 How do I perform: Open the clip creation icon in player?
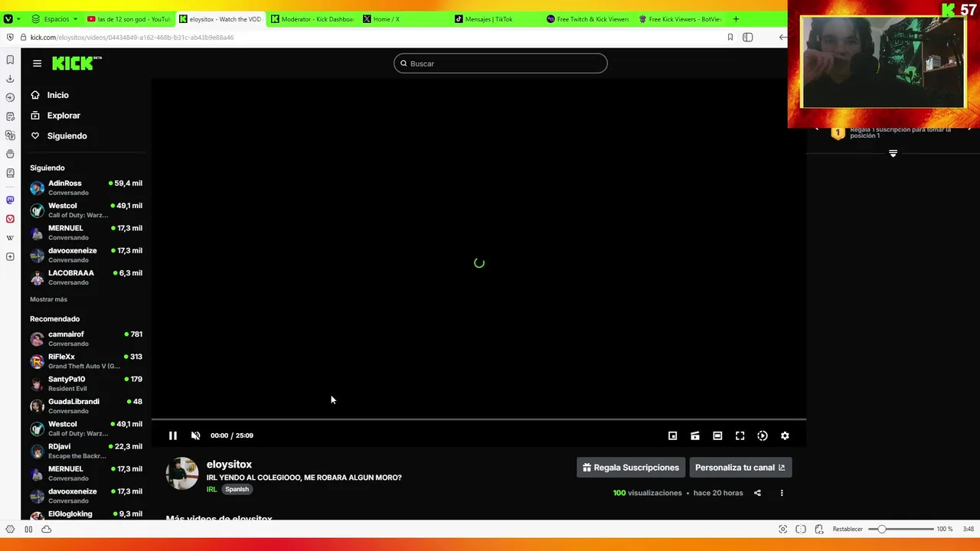(695, 435)
